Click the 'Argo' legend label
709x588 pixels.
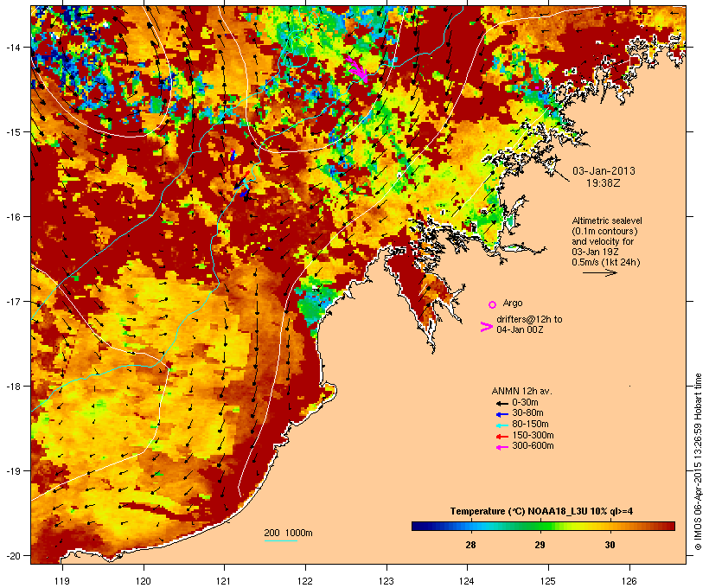click(513, 303)
